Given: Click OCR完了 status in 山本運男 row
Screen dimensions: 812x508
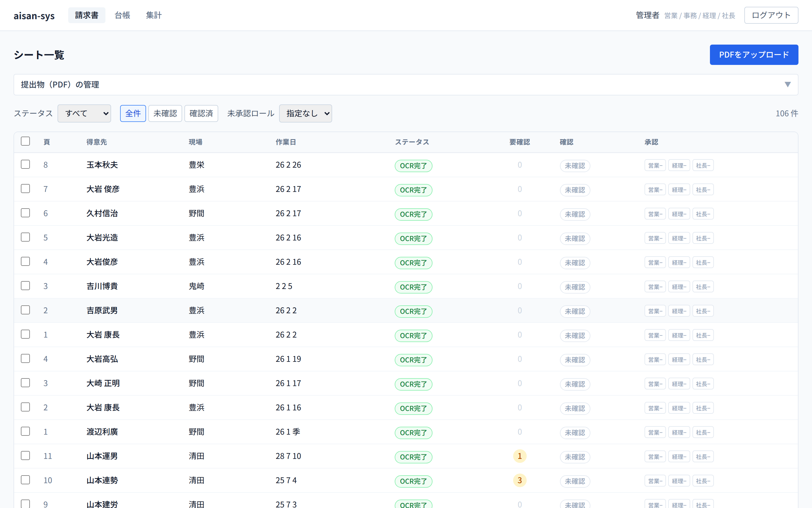Looking at the screenshot, I should tap(413, 457).
